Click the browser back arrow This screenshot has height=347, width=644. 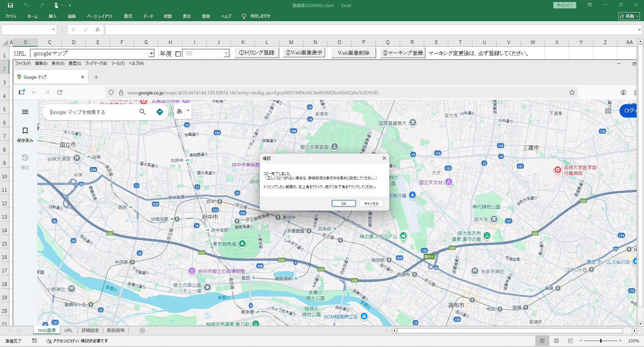34,92
